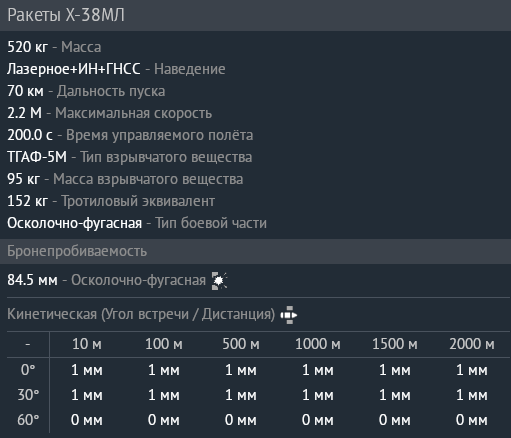Click the 30° penetration cell at 500 м

[241, 395]
